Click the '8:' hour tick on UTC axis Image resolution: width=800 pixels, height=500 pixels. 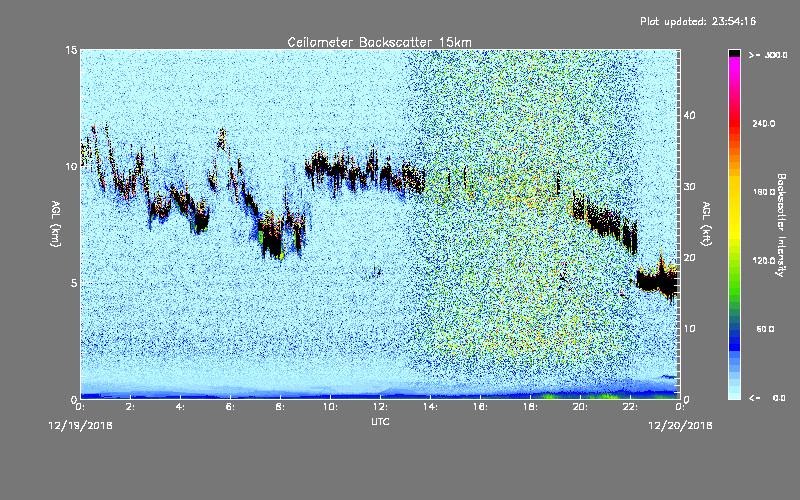(280, 407)
